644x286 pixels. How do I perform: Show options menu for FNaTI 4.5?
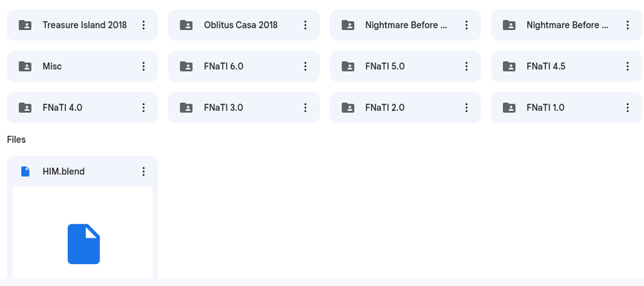628,66
